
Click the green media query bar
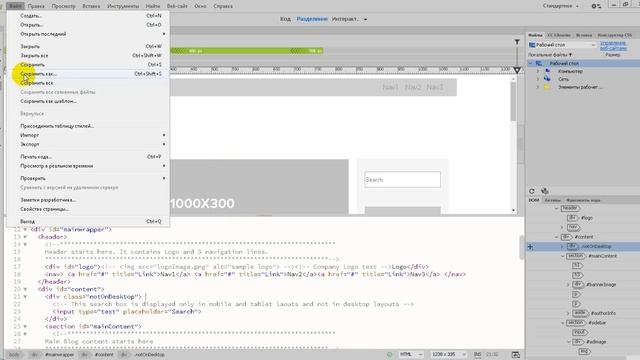coord(247,51)
